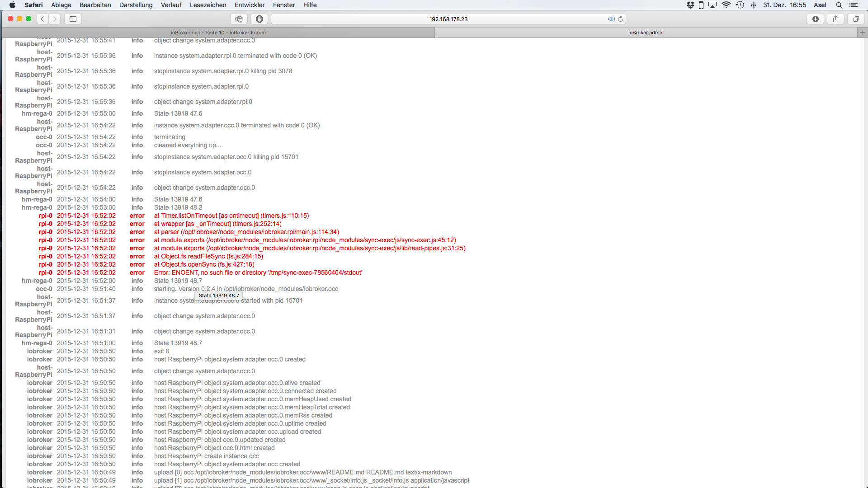Image resolution: width=868 pixels, height=488 pixels.
Task: Switch to ioBroker Forum tab
Action: click(x=218, y=33)
